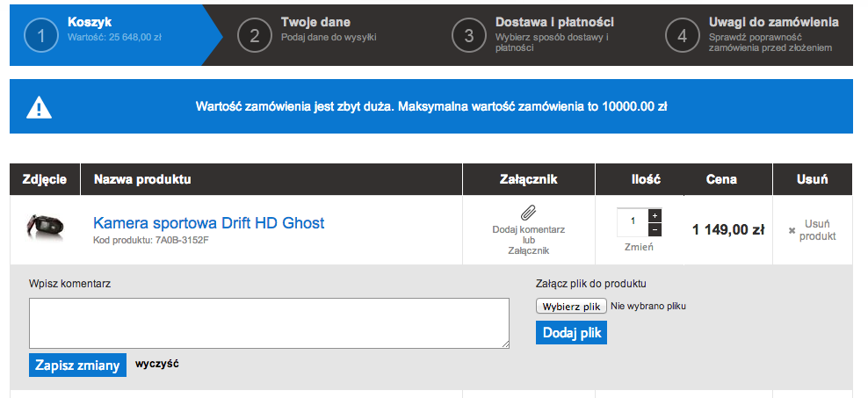
Task: Click the Usuń produkt link
Action: [x=817, y=229]
